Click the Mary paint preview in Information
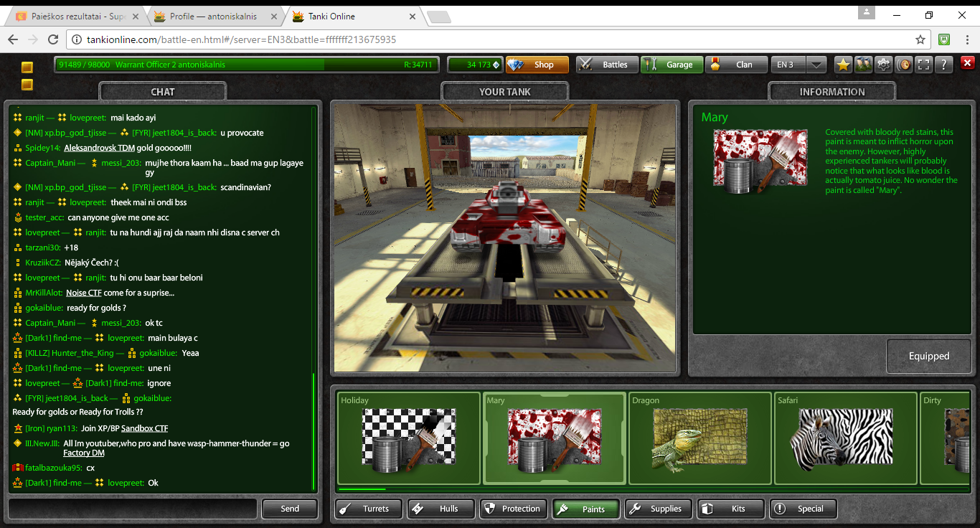The width and height of the screenshot is (980, 528). [760, 162]
